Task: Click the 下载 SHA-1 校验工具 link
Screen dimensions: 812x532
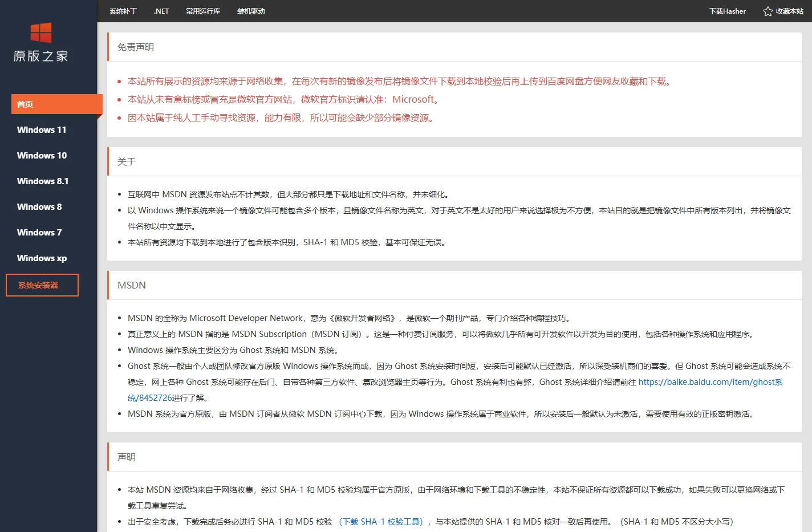Action: coord(381,522)
